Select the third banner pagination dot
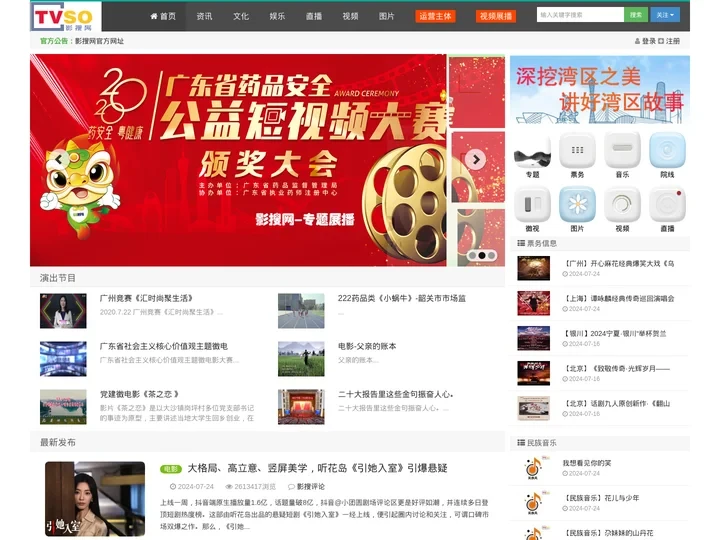The width and height of the screenshot is (720, 540). (491, 255)
